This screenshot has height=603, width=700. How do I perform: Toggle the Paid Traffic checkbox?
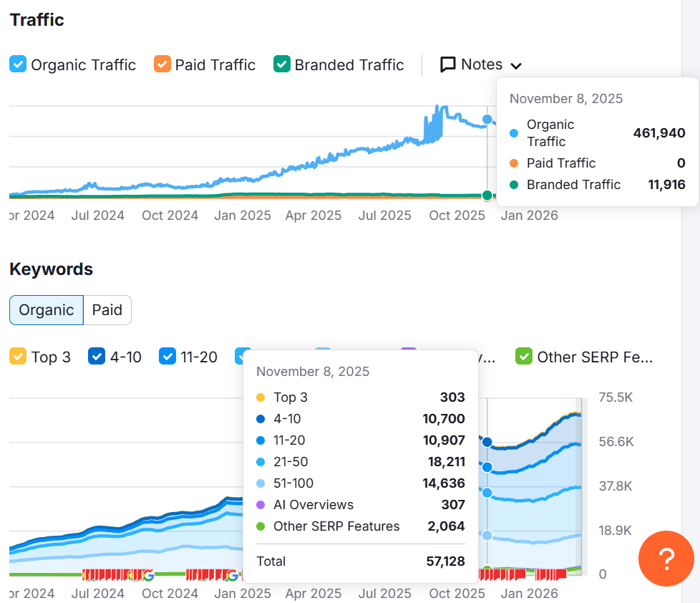point(162,64)
